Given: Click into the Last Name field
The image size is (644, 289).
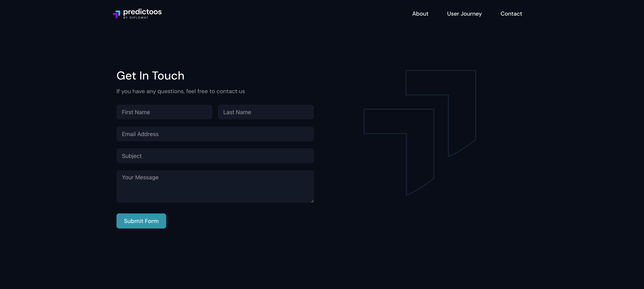Looking at the screenshot, I should pos(265,112).
